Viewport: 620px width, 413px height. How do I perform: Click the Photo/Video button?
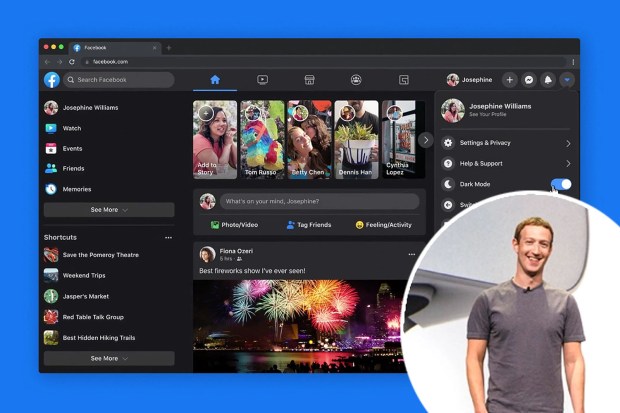tap(234, 225)
